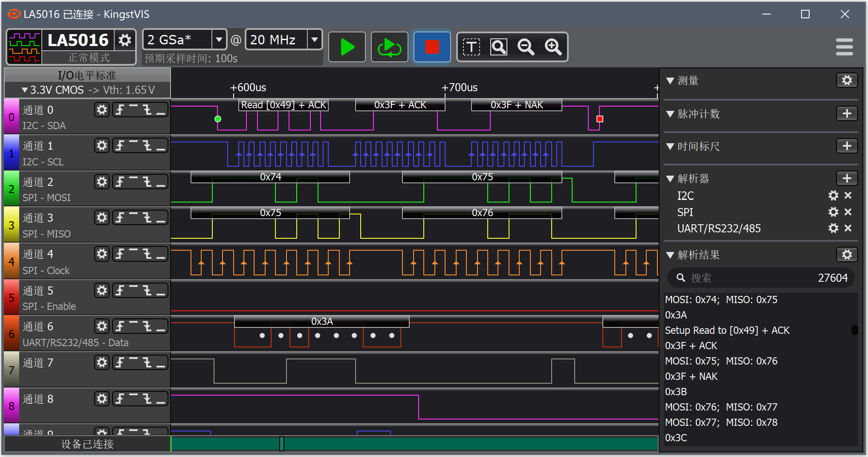
Task: Open decode results settings gear
Action: tap(847, 255)
